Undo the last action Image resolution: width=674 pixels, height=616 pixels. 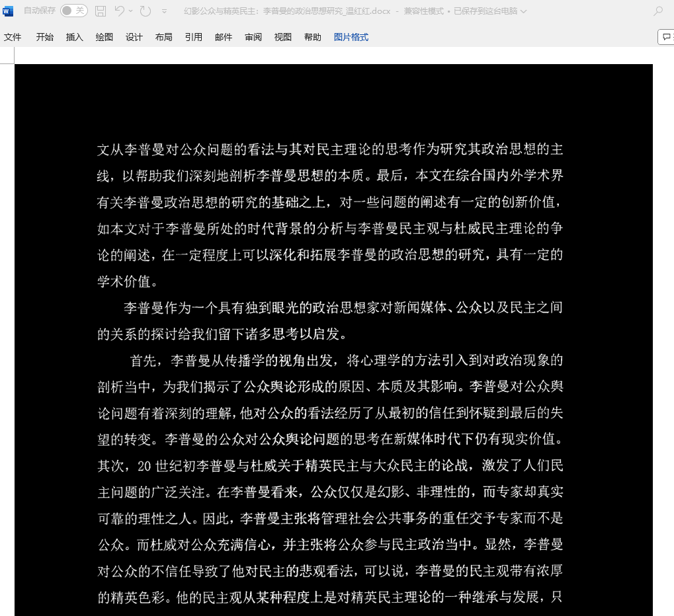[120, 11]
